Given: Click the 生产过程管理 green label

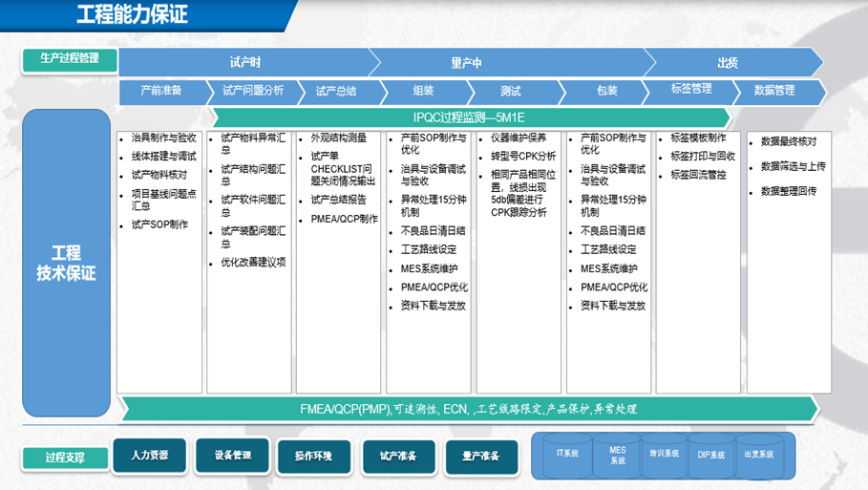Looking at the screenshot, I should point(69,59).
